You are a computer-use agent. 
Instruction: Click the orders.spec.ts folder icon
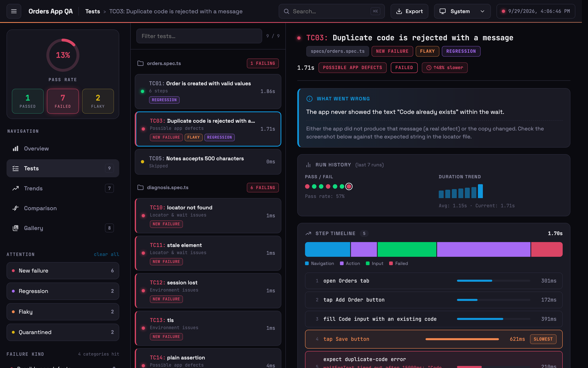point(140,63)
